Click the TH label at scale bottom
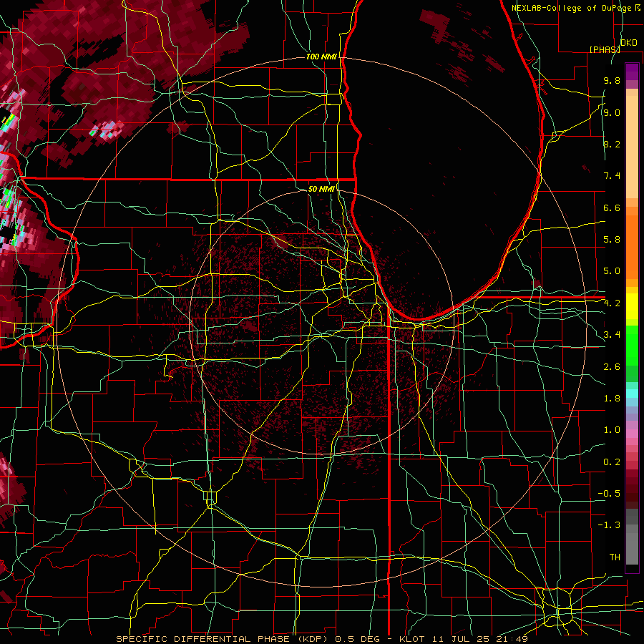The height and width of the screenshot is (644, 644). 615,557
